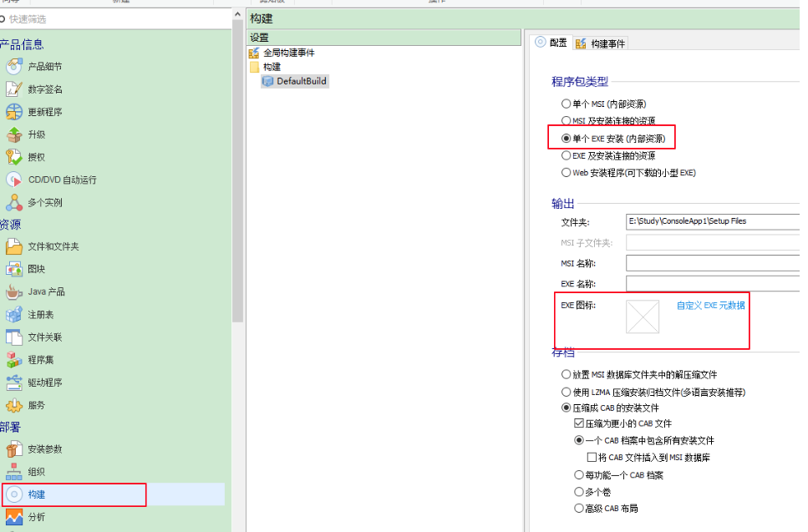Open the 授权 key icon

pos(14,157)
